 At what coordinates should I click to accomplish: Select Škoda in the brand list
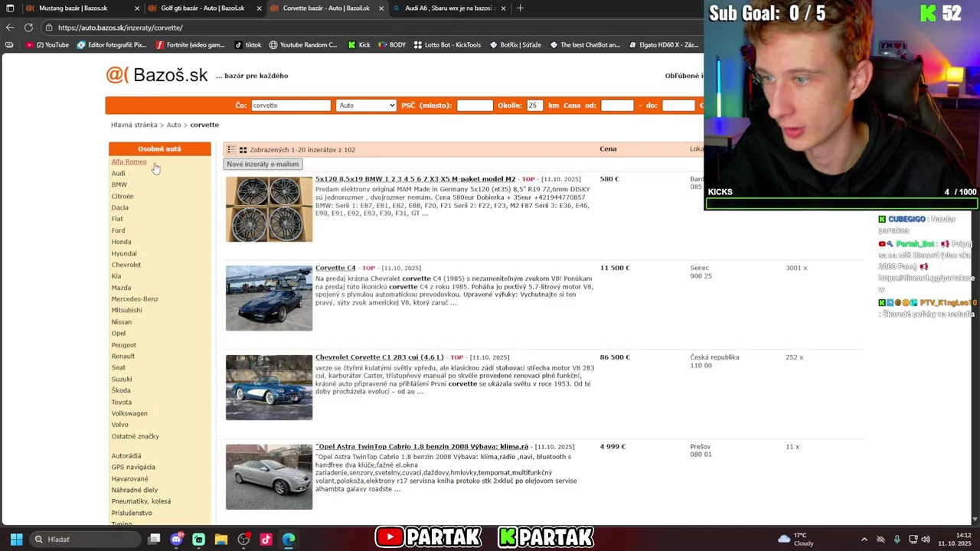click(x=121, y=390)
